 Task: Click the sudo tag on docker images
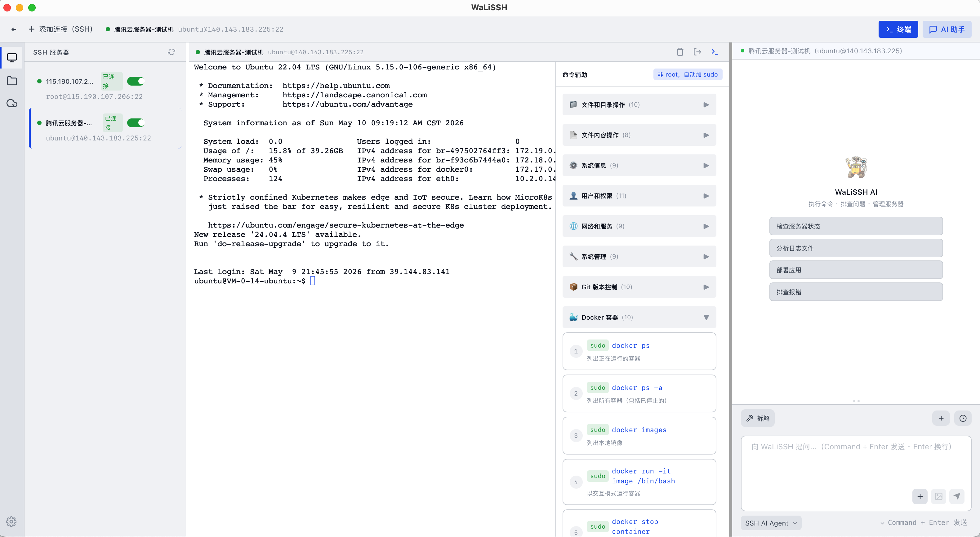598,430
